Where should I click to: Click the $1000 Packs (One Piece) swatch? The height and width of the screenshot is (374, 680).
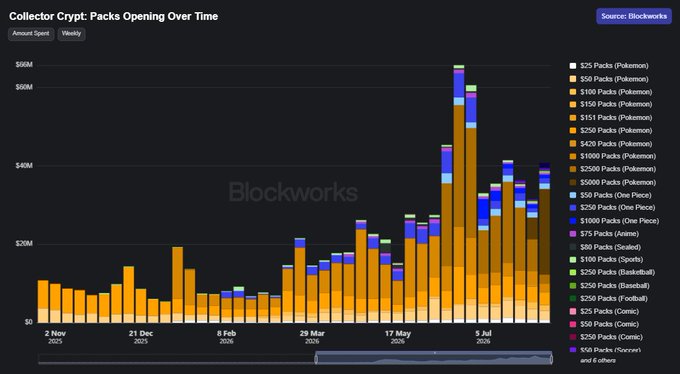point(573,221)
